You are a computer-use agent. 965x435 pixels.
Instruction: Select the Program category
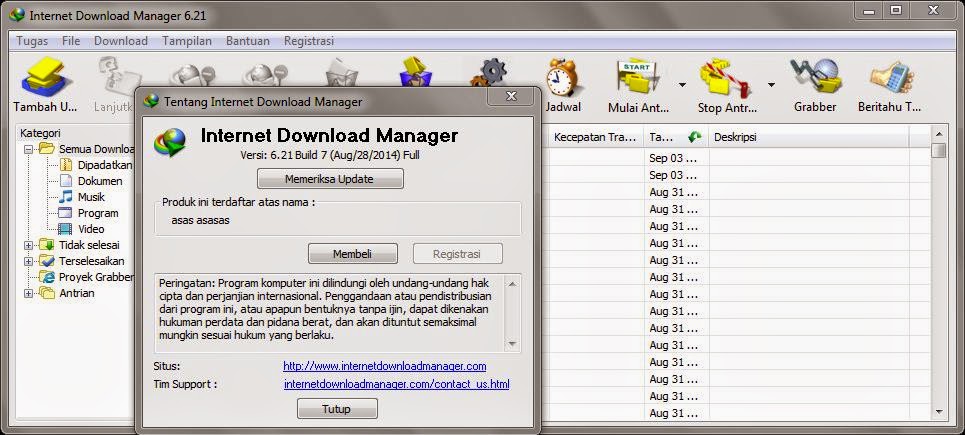(x=89, y=213)
